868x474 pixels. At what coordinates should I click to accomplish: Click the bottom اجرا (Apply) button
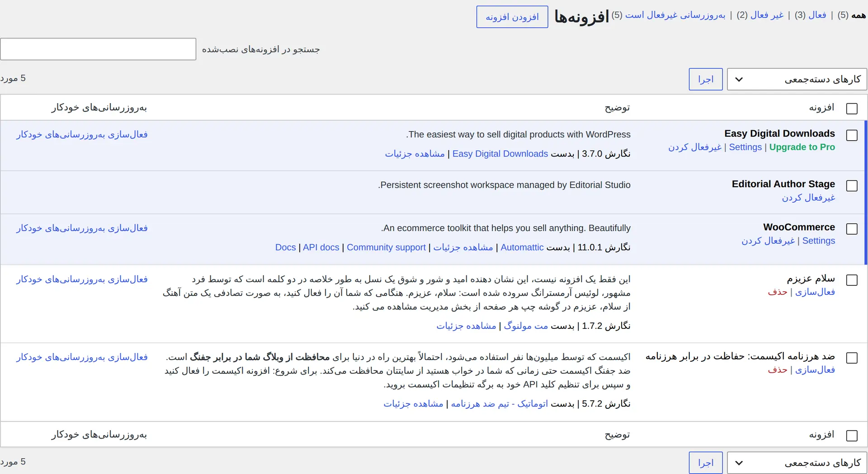tap(706, 463)
